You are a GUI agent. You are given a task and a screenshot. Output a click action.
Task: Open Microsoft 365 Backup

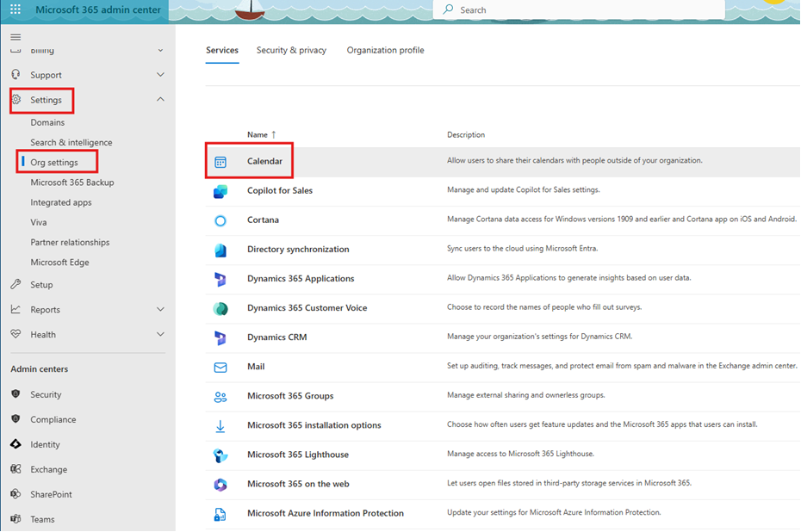[72, 182]
